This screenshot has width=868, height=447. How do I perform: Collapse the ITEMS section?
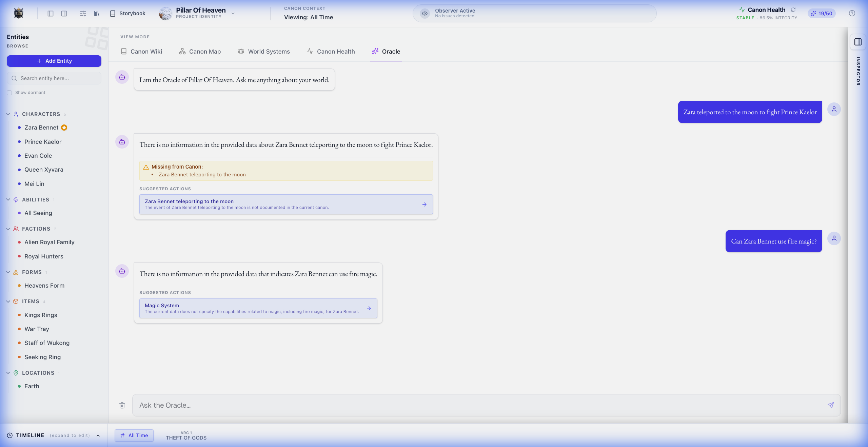tap(8, 301)
